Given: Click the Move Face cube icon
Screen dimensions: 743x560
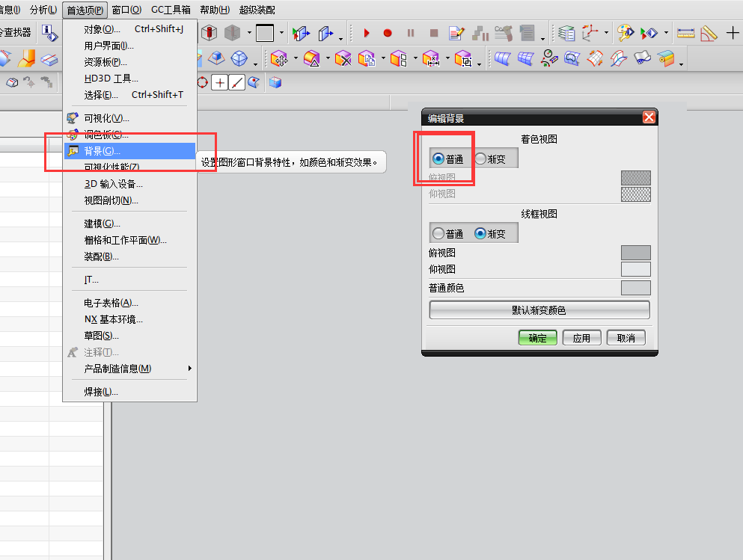Looking at the screenshot, I should click(280, 58).
